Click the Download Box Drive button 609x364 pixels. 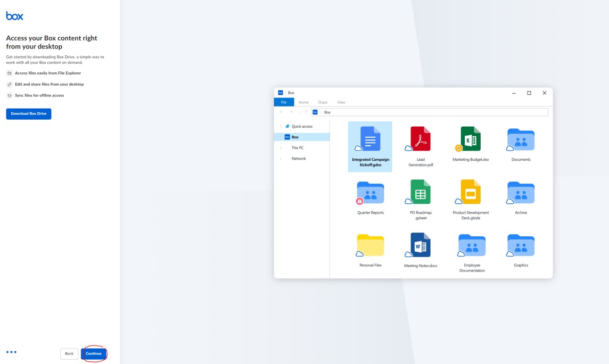point(29,114)
